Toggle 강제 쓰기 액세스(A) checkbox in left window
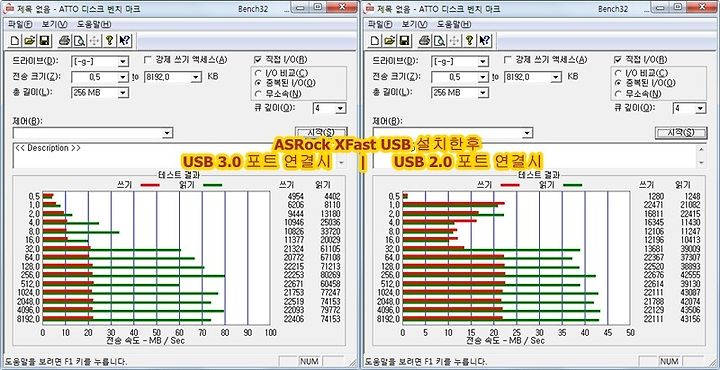Image resolution: width=720 pixels, height=370 pixels. (x=147, y=60)
